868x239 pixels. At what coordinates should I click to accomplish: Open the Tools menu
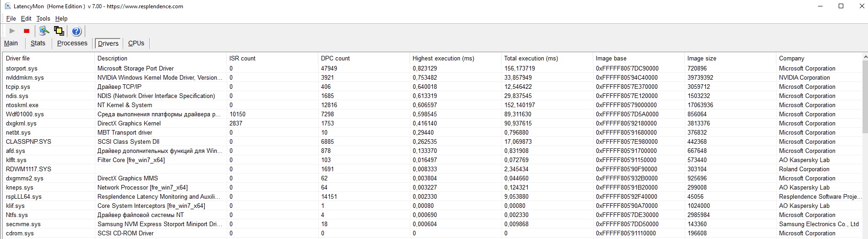43,19
